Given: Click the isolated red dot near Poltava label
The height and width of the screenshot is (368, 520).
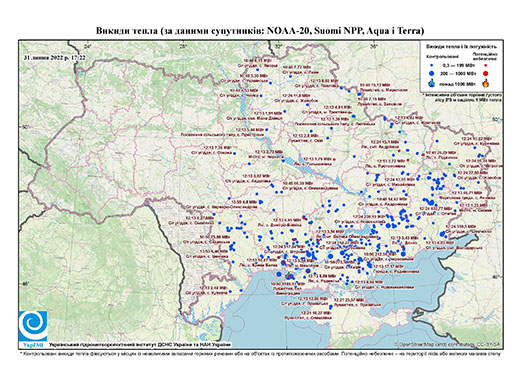Looking at the screenshot, I should tap(334, 160).
